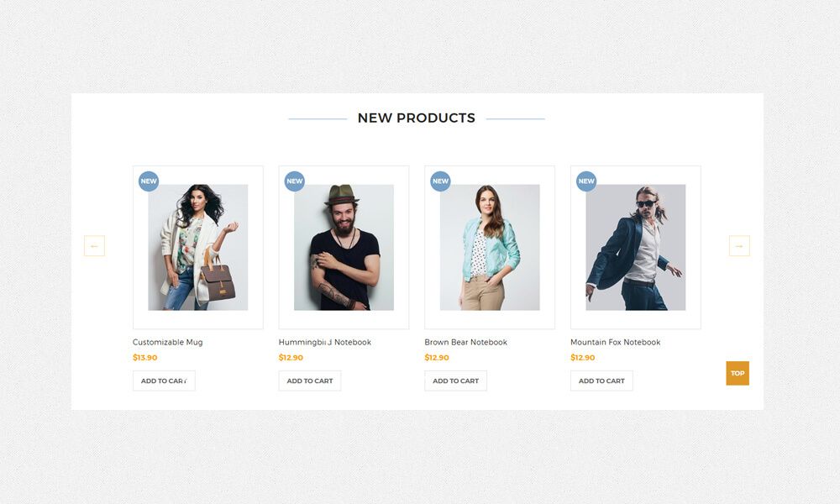Viewport: 840px width, 504px height.
Task: Click the next products right arrow
Action: click(x=739, y=246)
